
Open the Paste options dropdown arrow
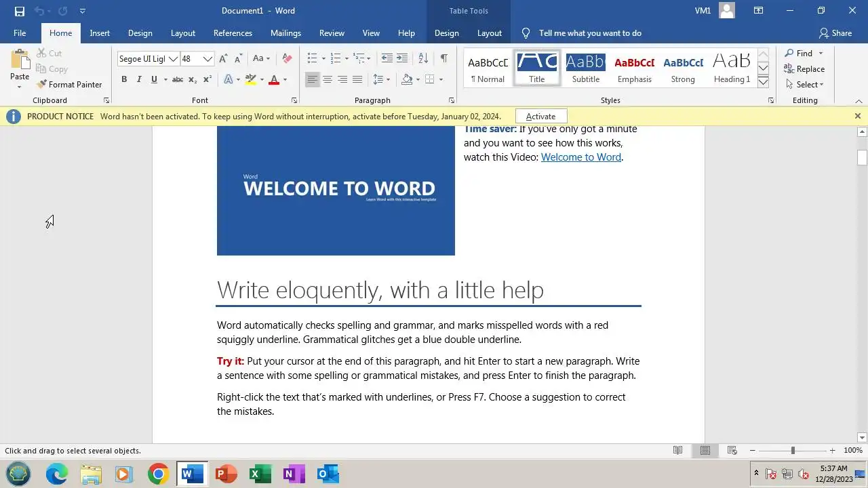pos(20,87)
